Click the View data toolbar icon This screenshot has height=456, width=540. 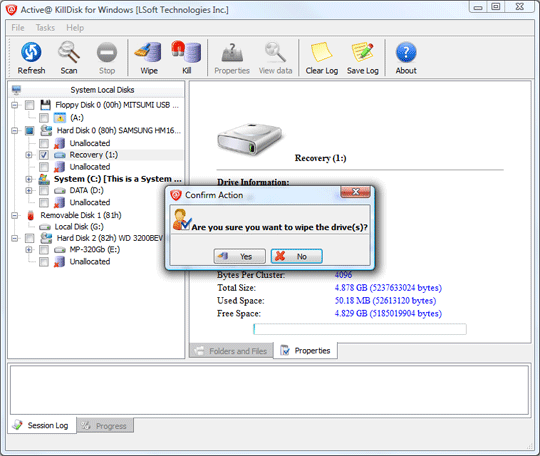click(x=275, y=52)
